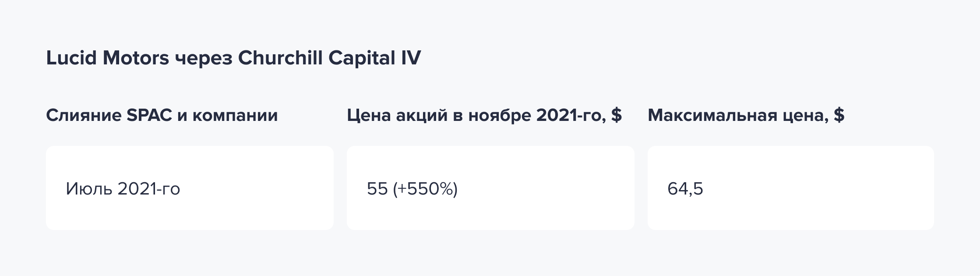Select the '55 (+550%)' price cell
This screenshot has width=980, height=276.
click(x=490, y=188)
